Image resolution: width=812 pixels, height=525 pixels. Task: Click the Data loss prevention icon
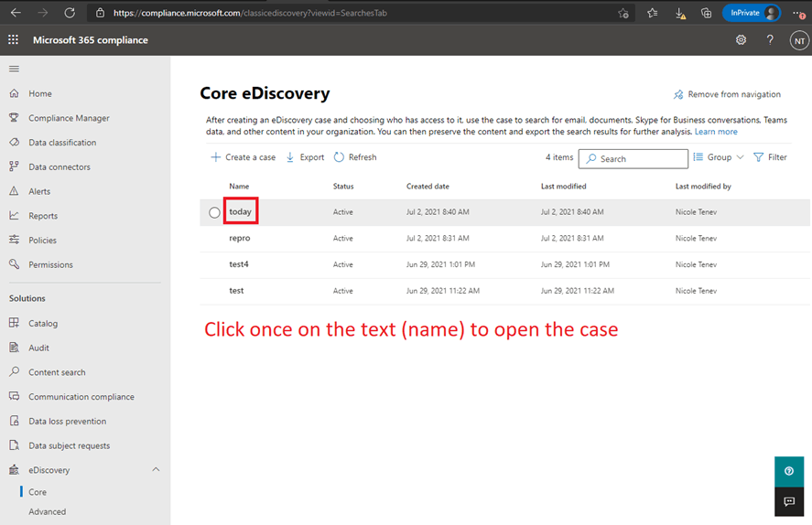tap(14, 421)
